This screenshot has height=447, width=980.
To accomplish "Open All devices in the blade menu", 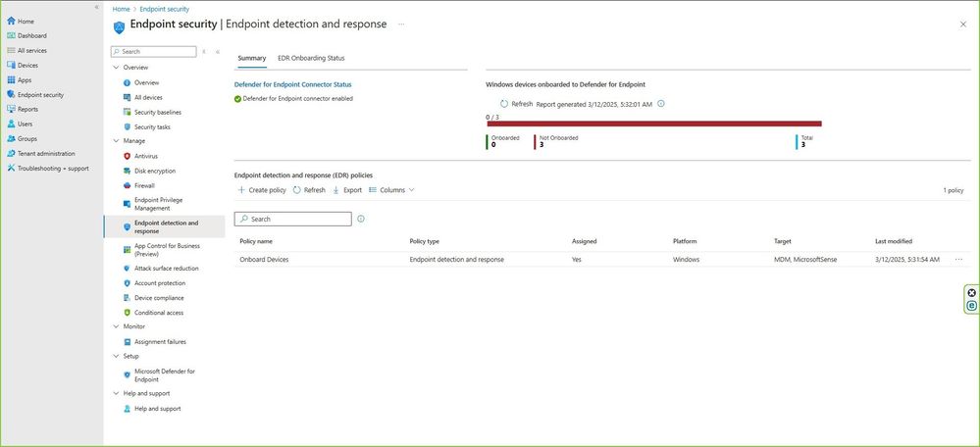I will 142,97.
